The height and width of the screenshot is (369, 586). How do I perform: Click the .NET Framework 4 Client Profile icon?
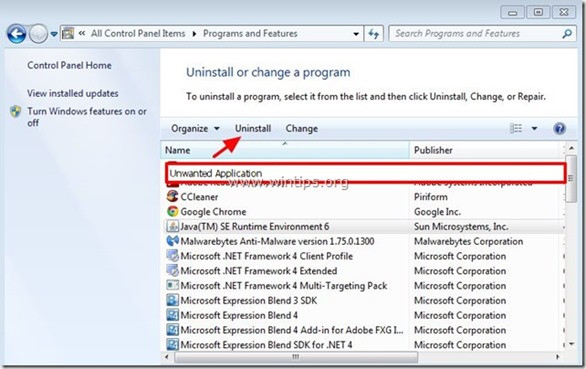[172, 256]
